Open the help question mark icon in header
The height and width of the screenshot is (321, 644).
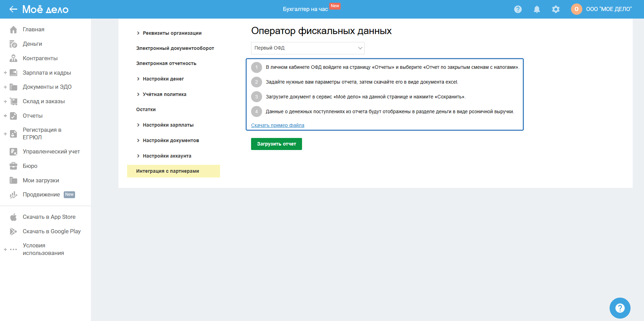[518, 9]
